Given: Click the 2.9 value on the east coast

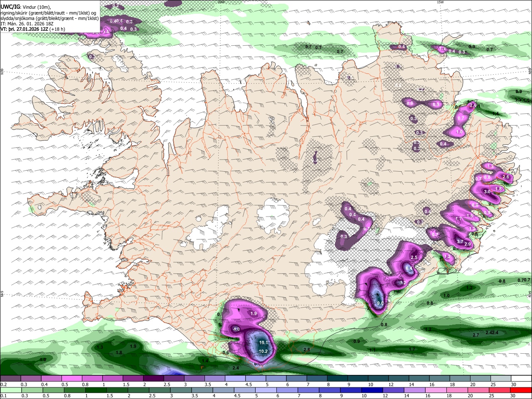Looking at the screenshot, I should pyautogui.click(x=468, y=244).
